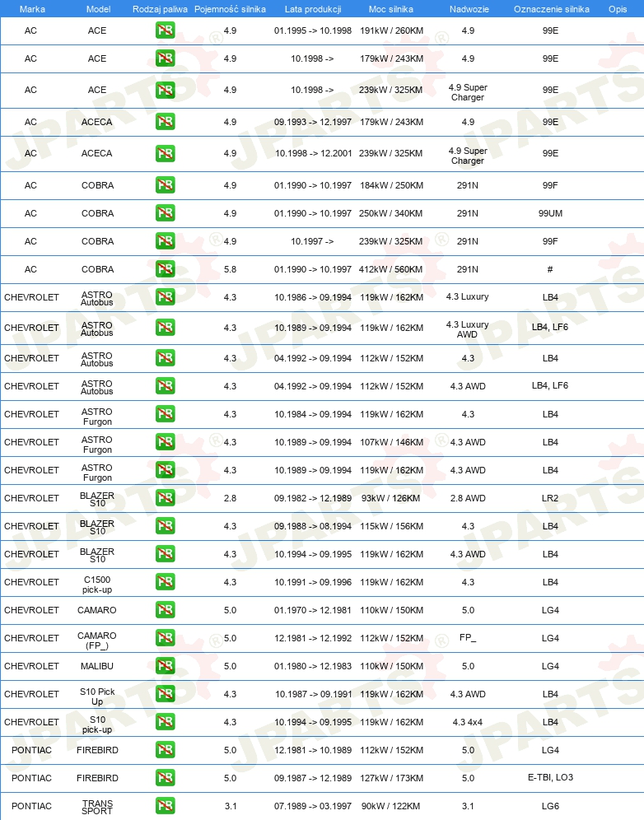Click fuel icon in MALIBU row
This screenshot has width=644, height=820.
165,666
